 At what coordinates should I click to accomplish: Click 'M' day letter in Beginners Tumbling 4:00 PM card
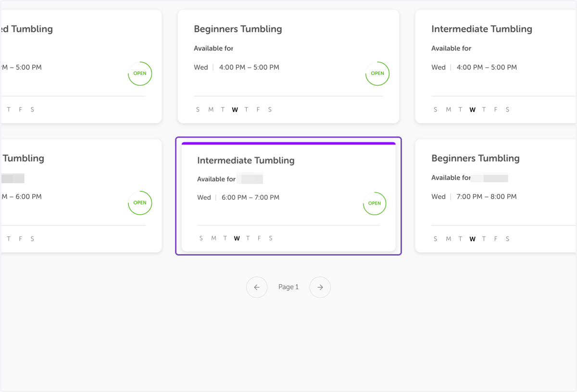[211, 110]
